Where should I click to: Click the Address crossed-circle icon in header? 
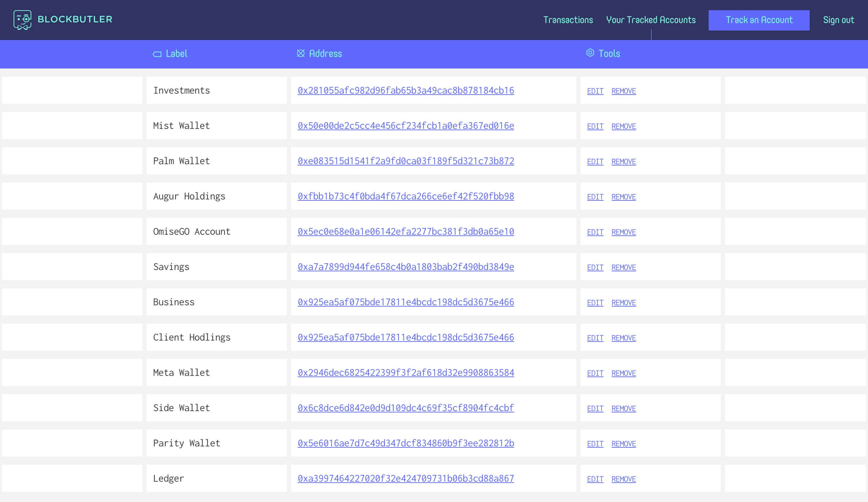pos(301,53)
